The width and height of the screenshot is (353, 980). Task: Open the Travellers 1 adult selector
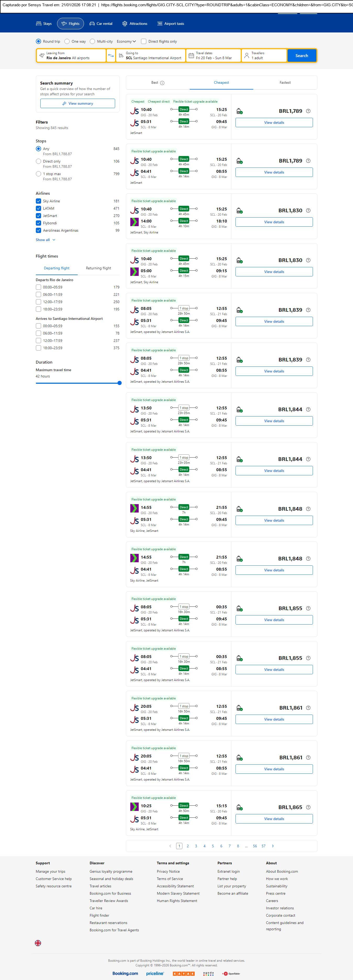[x=264, y=55]
